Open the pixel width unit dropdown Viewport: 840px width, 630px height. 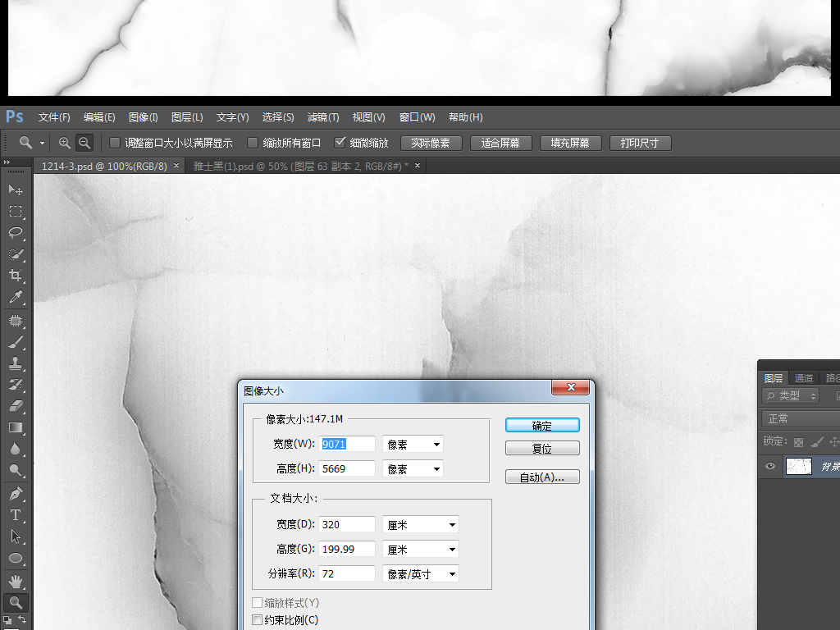click(x=413, y=445)
